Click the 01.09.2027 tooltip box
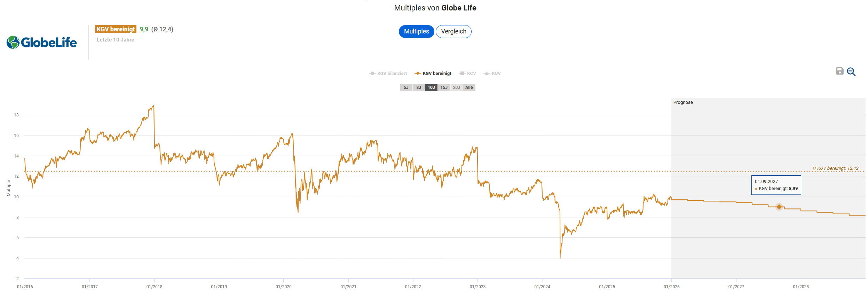868x298 pixels. [776, 185]
